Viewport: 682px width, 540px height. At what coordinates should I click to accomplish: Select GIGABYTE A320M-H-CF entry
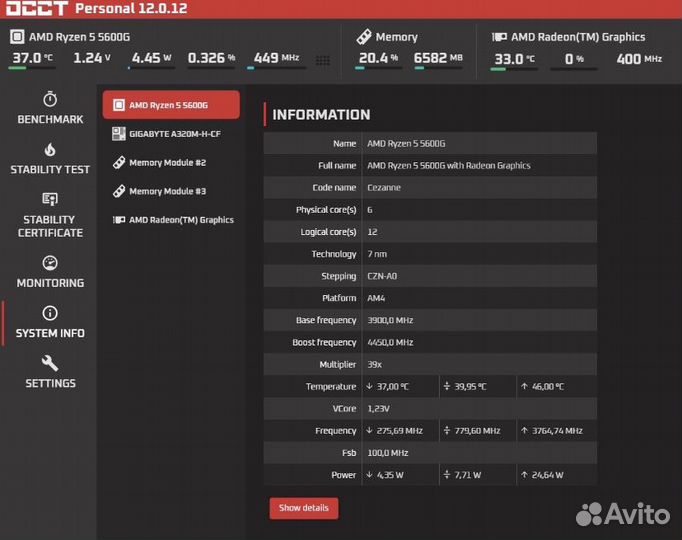[171, 134]
